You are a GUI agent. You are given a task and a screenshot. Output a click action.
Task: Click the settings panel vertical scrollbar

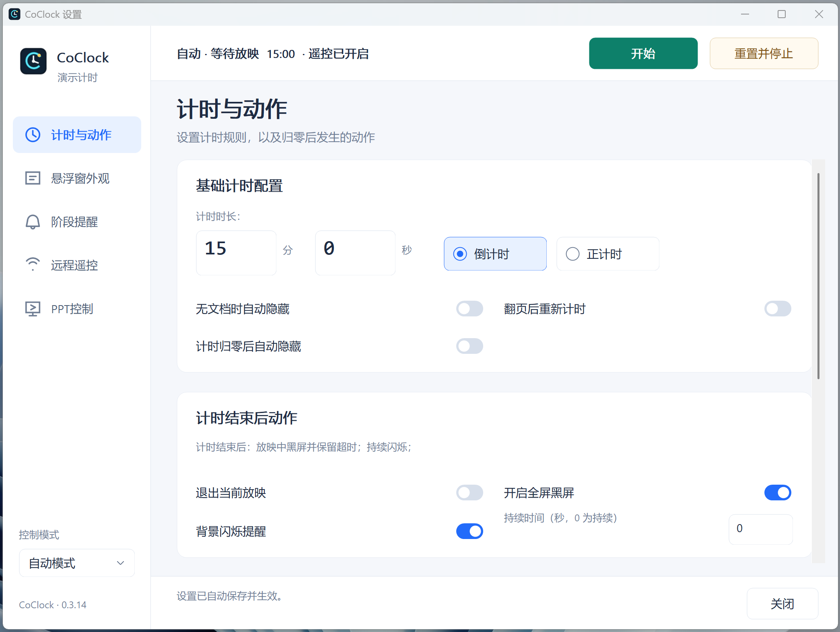pos(818,276)
